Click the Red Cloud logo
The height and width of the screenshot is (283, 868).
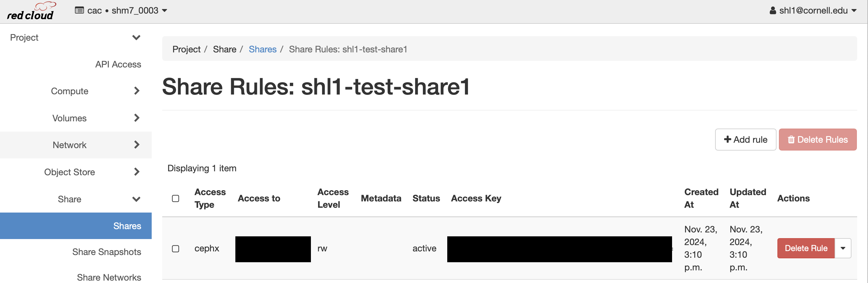tap(30, 11)
